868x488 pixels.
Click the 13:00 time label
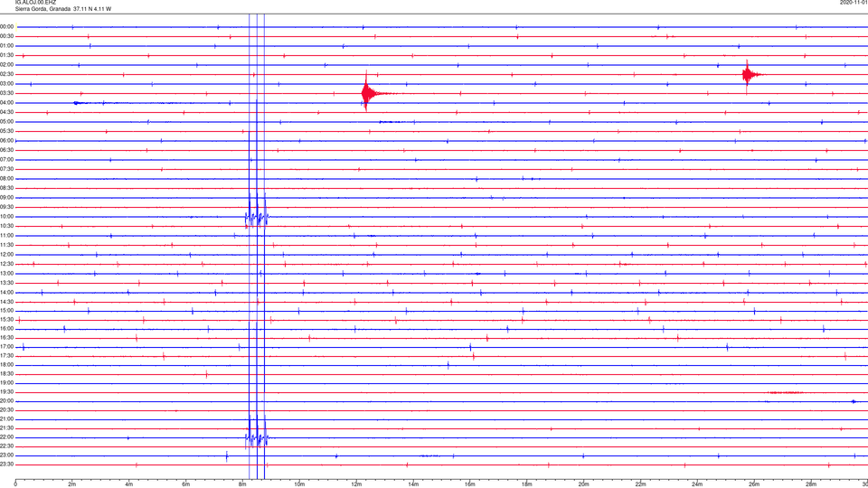point(6,273)
